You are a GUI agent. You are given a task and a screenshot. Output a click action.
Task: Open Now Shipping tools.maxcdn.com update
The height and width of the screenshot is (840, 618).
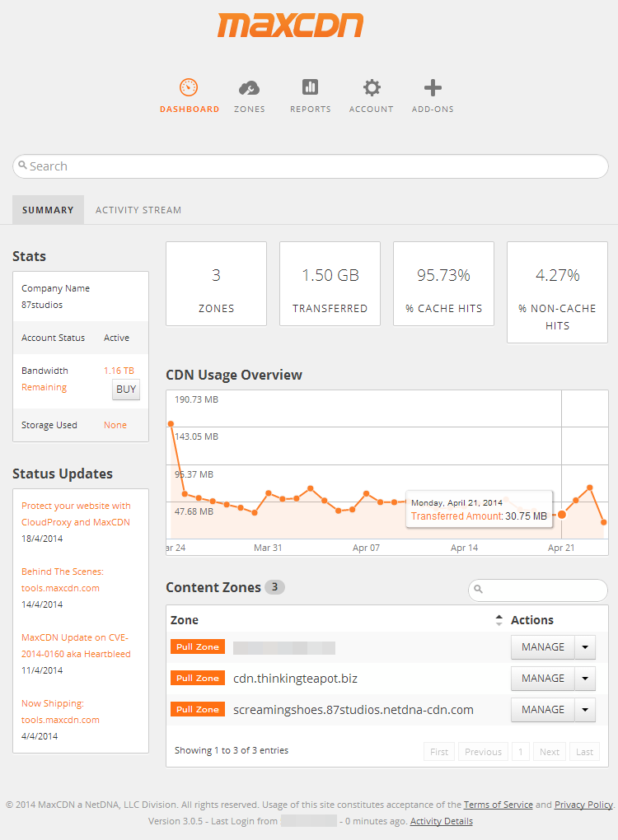point(60,712)
